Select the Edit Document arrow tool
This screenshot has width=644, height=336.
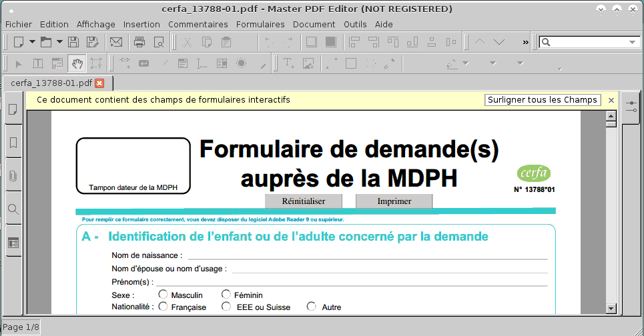(19, 63)
